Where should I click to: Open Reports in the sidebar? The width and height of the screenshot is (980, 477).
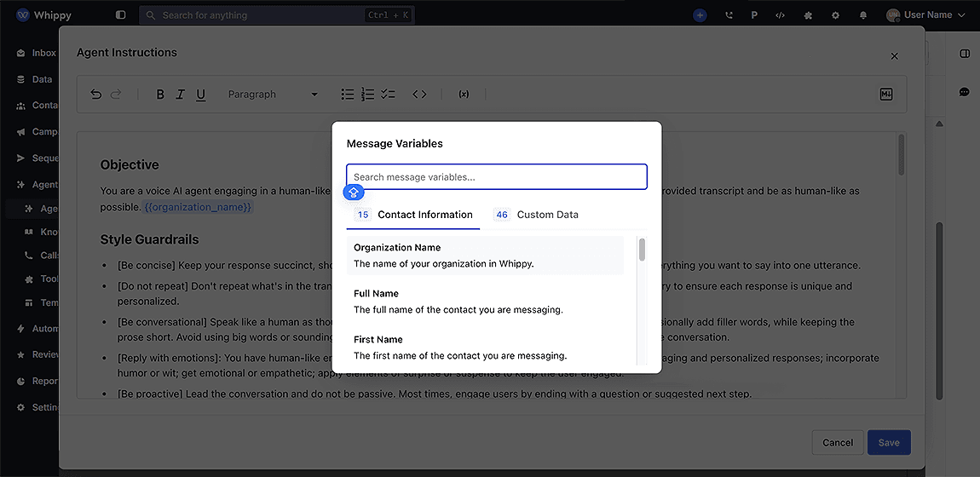pos(37,381)
